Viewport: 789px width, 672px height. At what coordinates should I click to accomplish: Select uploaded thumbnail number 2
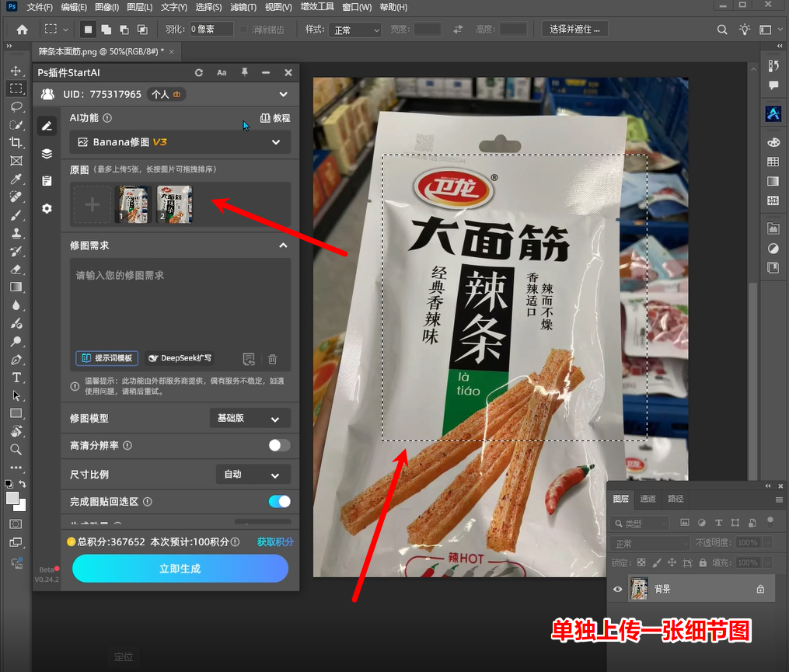[175, 204]
